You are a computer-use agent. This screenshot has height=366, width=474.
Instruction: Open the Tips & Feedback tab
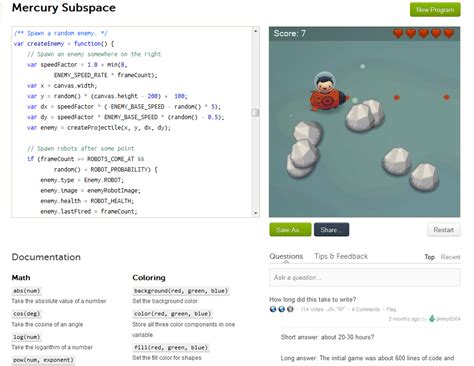tap(341, 256)
